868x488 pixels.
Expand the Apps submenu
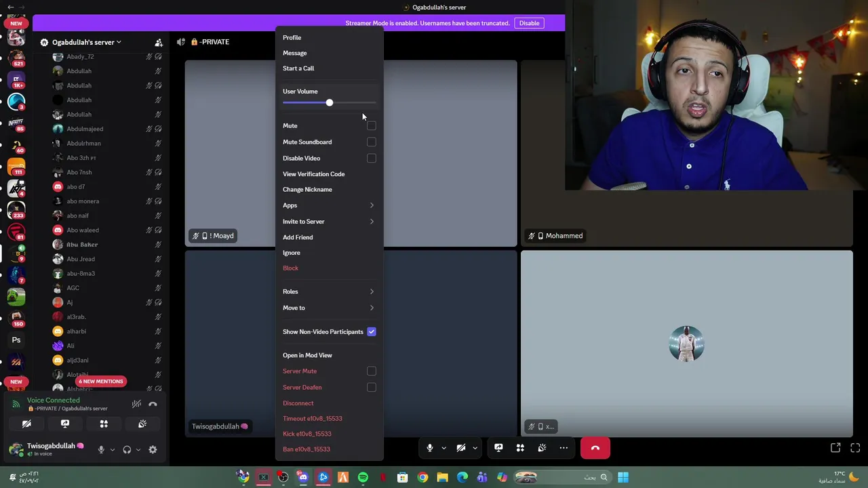coord(329,205)
